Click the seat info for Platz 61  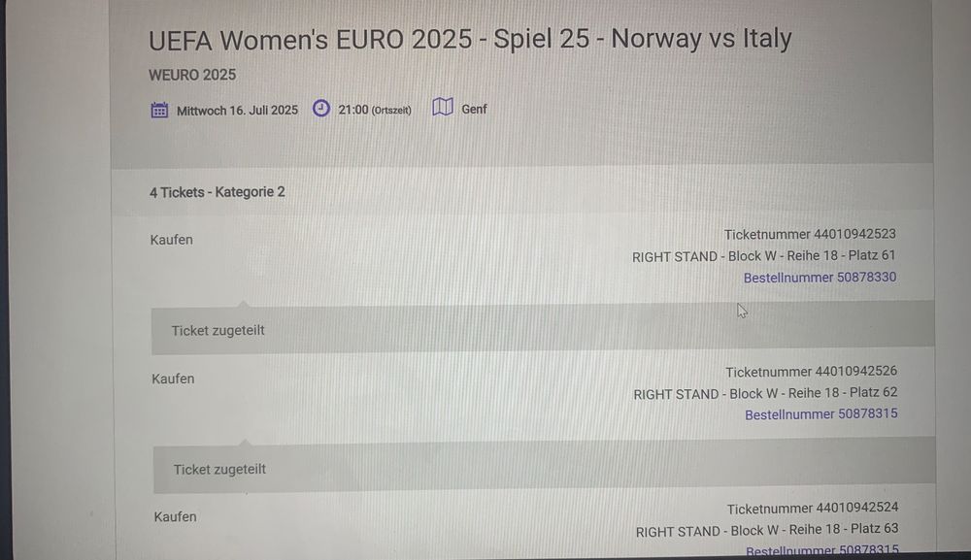763,255
